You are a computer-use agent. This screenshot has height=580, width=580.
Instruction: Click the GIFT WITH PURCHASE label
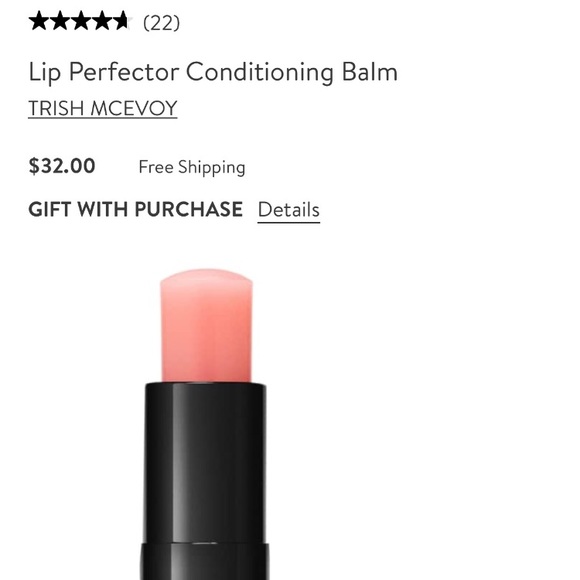(x=136, y=209)
